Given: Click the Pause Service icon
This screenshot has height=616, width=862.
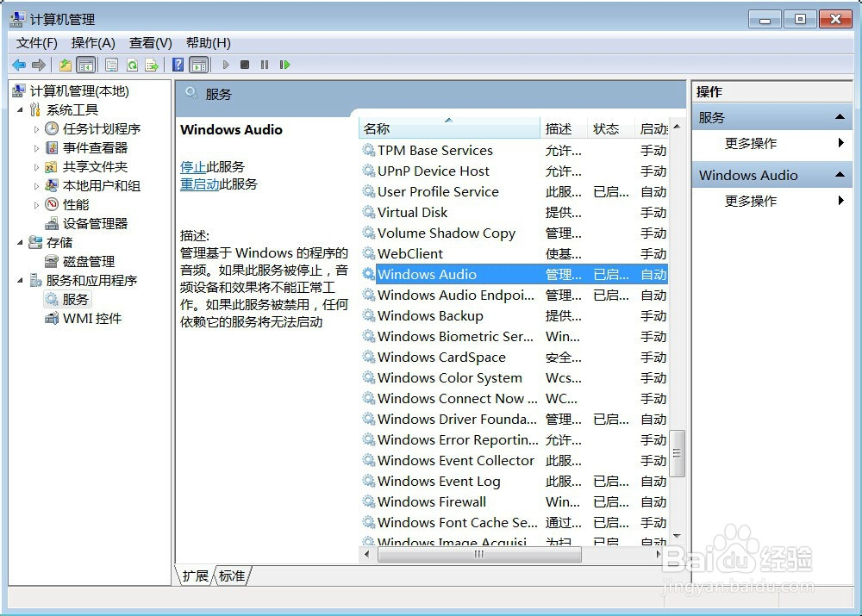Looking at the screenshot, I should point(265,65).
